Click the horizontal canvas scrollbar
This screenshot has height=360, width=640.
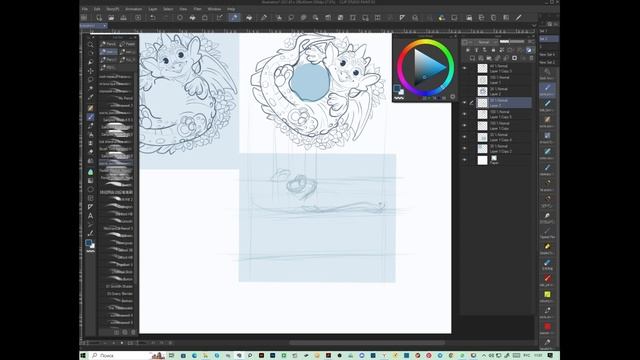(367, 343)
